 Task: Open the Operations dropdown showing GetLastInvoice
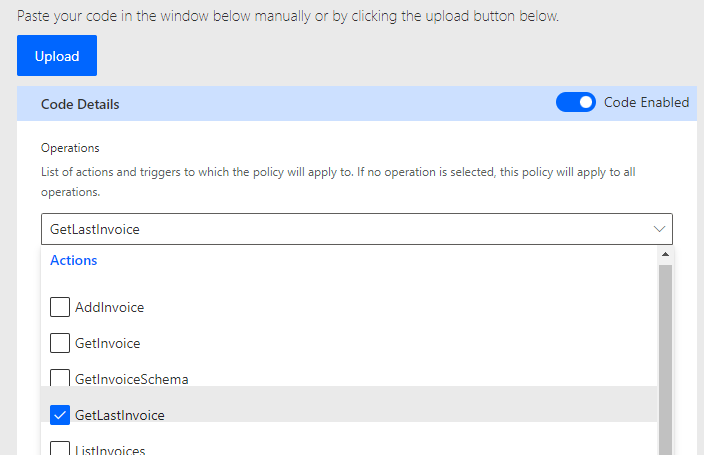tap(340, 229)
